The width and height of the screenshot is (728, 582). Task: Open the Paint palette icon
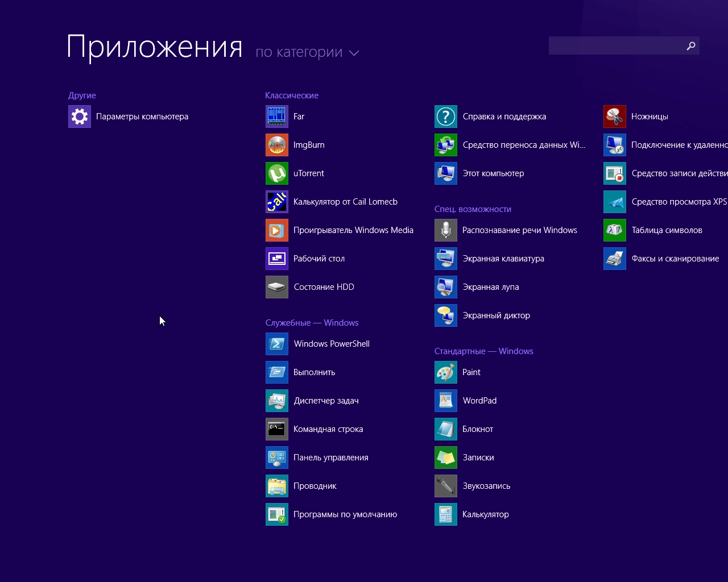pos(446,372)
